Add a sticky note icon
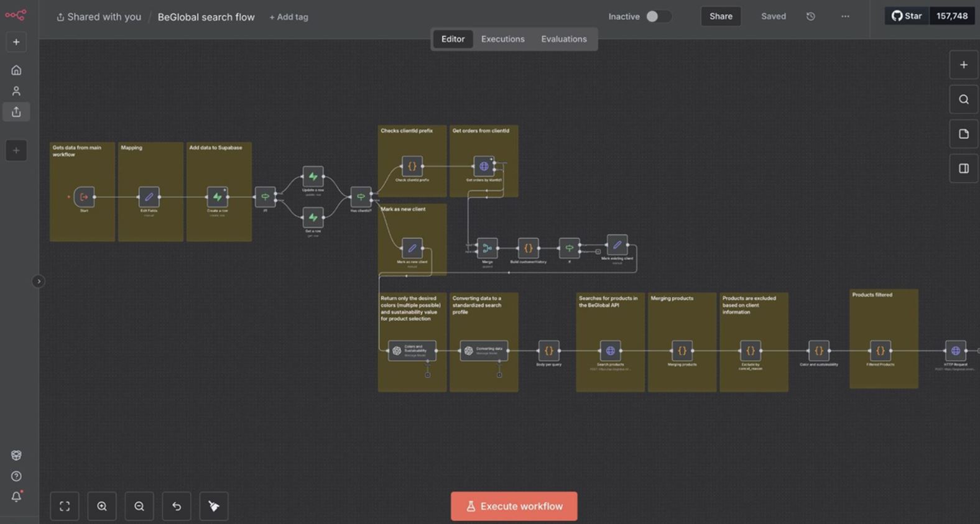Screen dimensions: 980x524 [963, 134]
